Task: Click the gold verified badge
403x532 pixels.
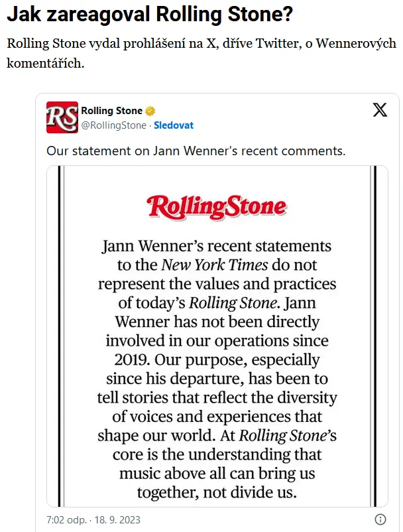Action: pyautogui.click(x=151, y=111)
